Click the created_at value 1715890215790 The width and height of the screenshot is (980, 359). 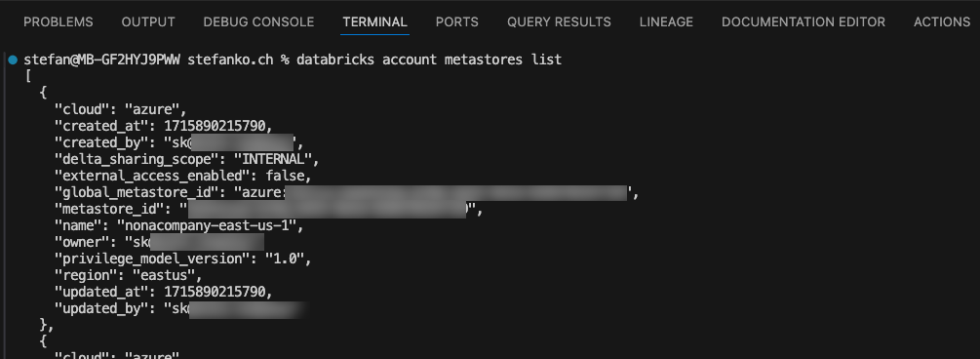[x=215, y=126]
